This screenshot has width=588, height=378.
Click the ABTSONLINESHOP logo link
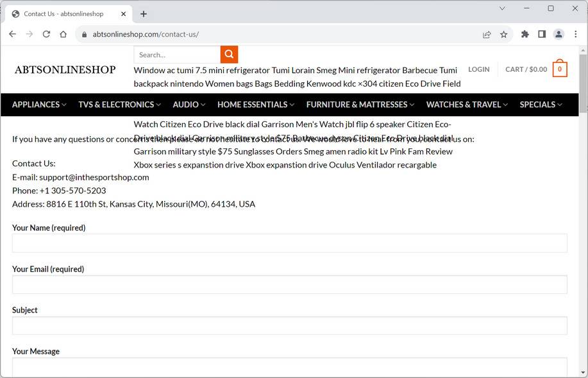(65, 69)
